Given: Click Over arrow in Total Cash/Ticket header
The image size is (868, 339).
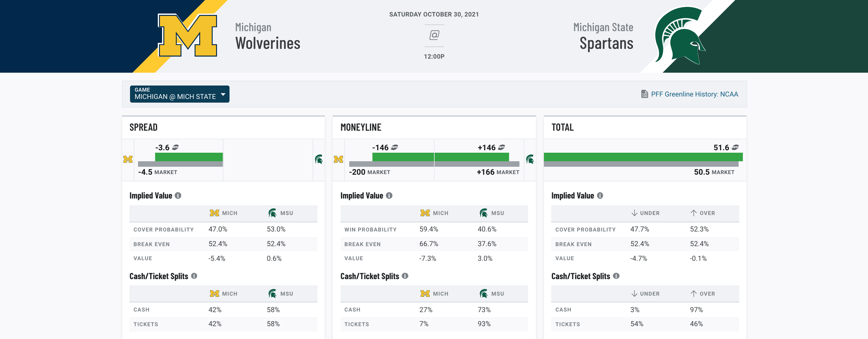Looking at the screenshot, I should [x=693, y=294].
